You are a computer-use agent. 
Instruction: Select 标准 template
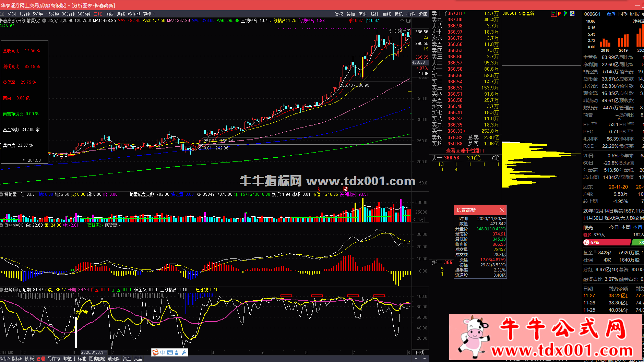[x=82, y=359]
